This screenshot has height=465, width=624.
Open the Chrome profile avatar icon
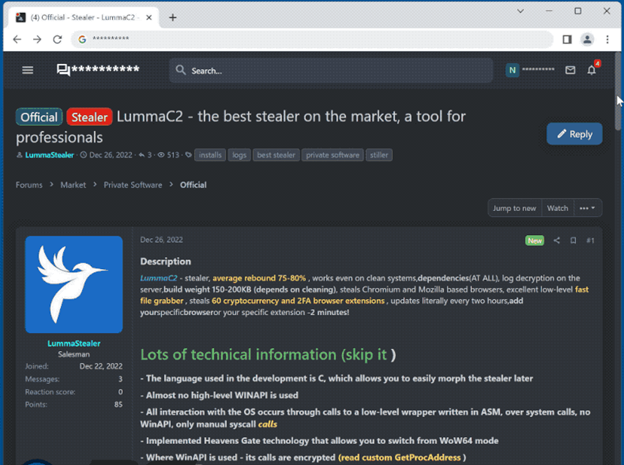pyautogui.click(x=587, y=39)
